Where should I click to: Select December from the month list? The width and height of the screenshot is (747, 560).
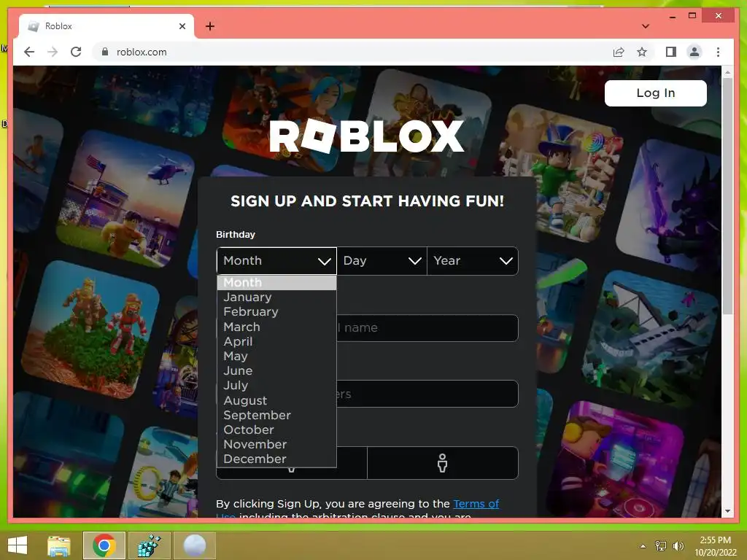pos(276,459)
